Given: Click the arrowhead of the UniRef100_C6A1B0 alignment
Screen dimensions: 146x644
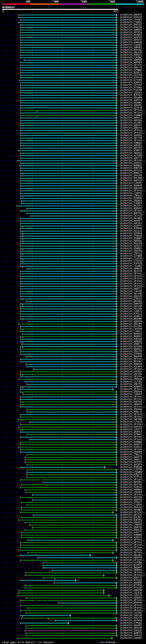Looking at the screenshot, I should coord(112,638).
